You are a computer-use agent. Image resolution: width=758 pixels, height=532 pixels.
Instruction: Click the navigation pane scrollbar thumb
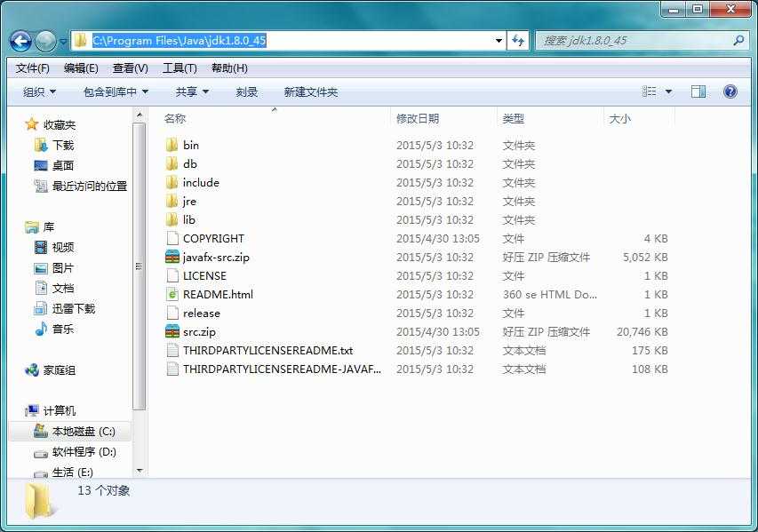[x=140, y=266]
